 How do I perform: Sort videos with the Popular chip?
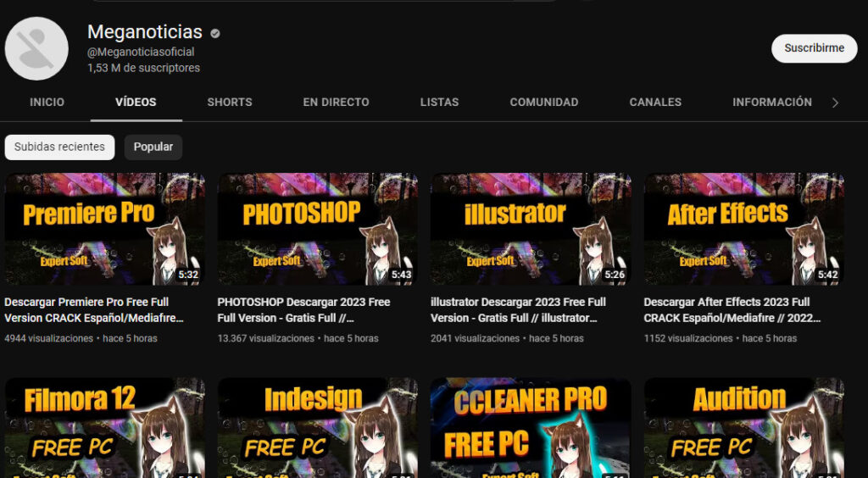point(153,147)
